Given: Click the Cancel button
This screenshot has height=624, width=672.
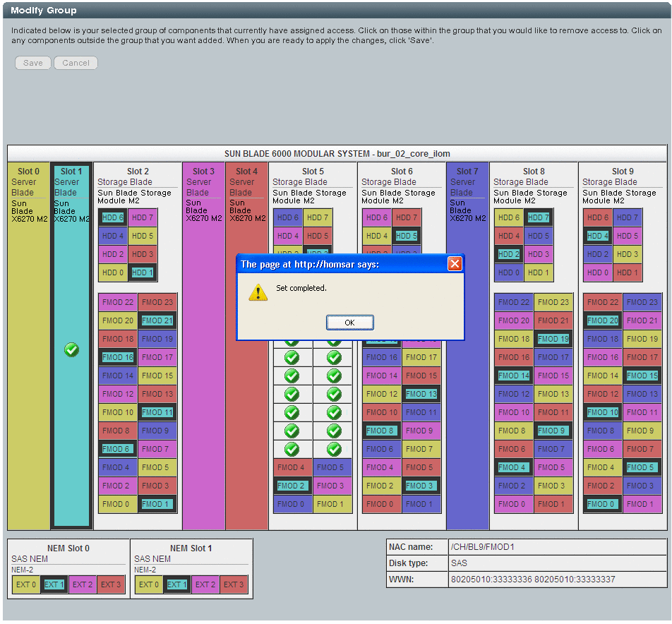Looking at the screenshot, I should point(76,63).
